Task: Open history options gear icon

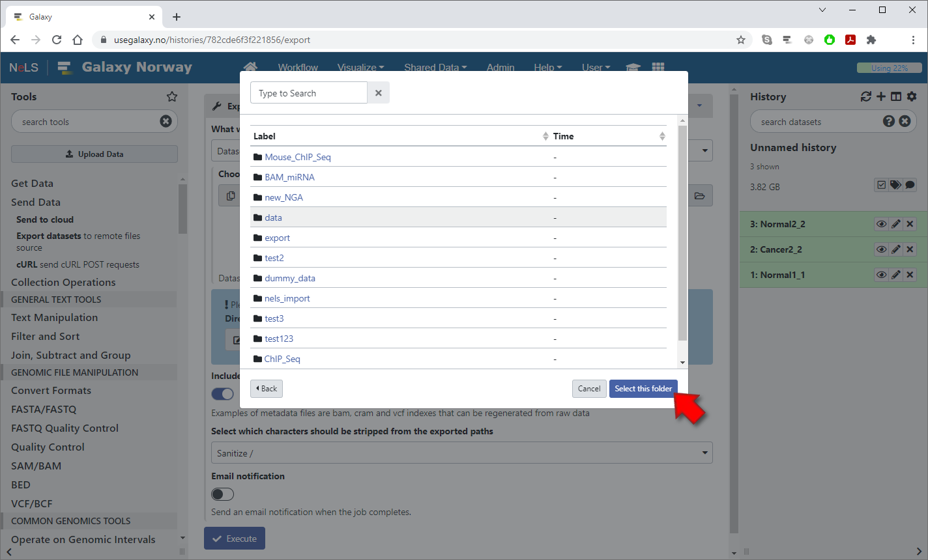Action: coord(912,96)
